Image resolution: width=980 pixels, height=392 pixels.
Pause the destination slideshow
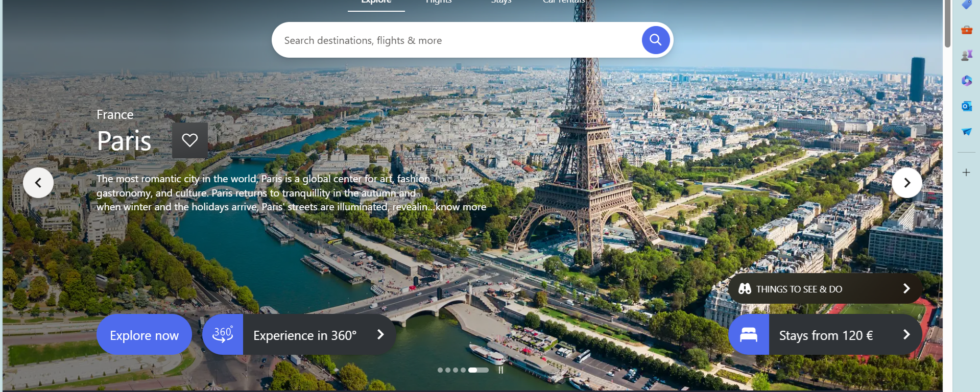[x=501, y=370]
